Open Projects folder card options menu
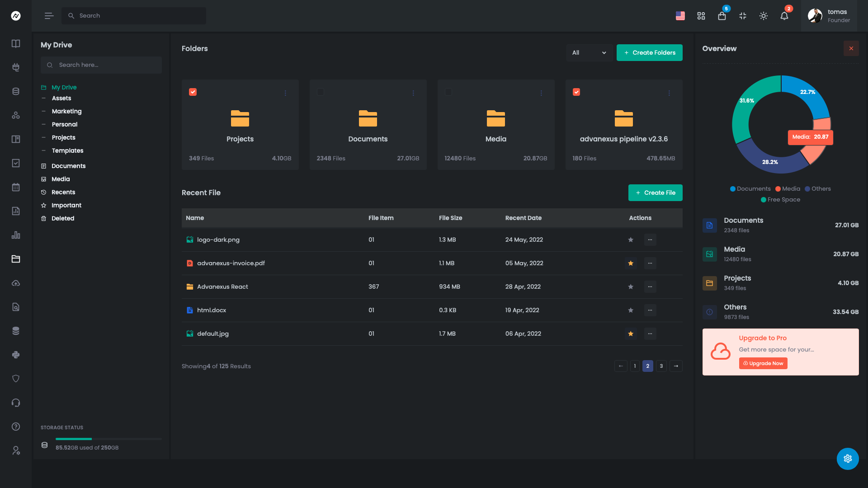 285,93
